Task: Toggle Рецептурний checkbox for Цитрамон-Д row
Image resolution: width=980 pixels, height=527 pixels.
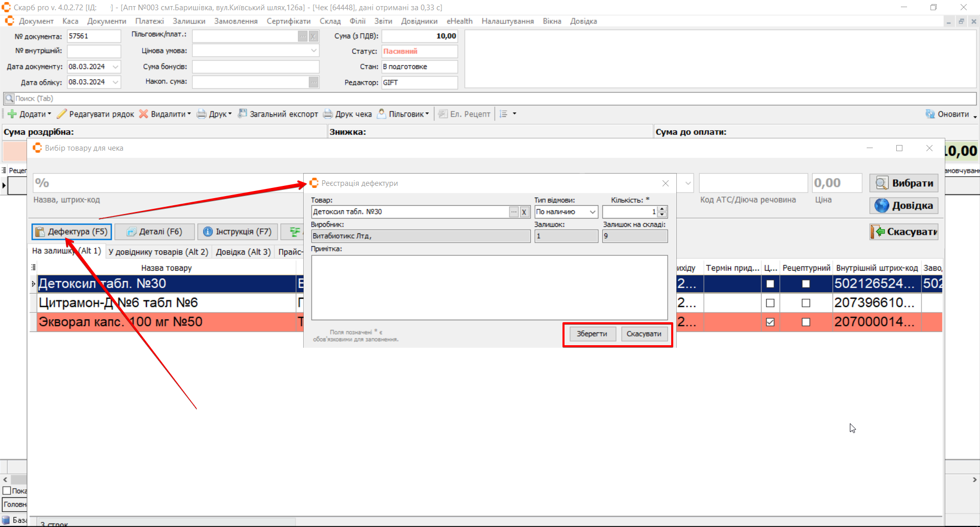Action: tap(806, 303)
